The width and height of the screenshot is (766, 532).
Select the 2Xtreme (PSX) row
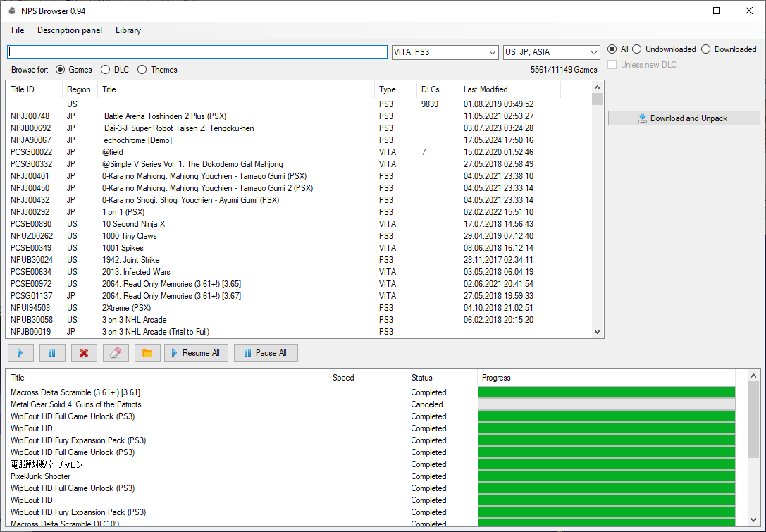300,308
